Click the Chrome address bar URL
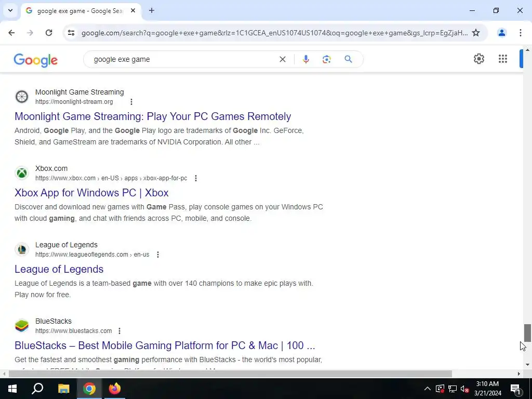Screen dimensions: 532x399 [x=274, y=33]
